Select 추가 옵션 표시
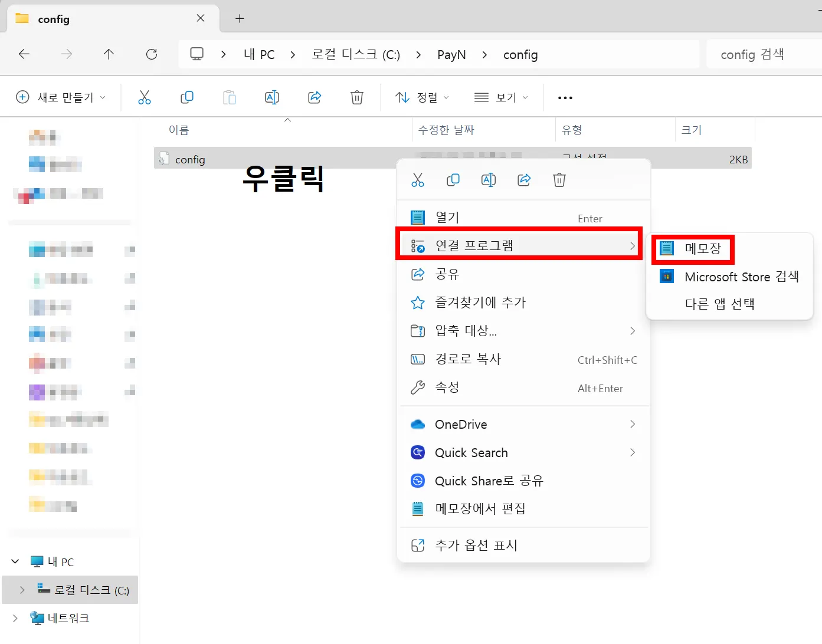The width and height of the screenshot is (822, 644). pos(524,546)
